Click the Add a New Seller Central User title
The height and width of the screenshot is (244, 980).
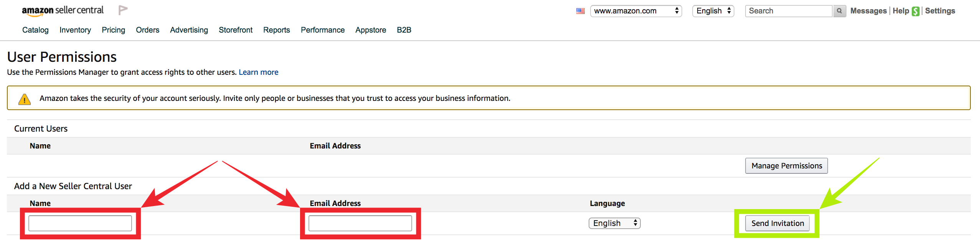[73, 186]
